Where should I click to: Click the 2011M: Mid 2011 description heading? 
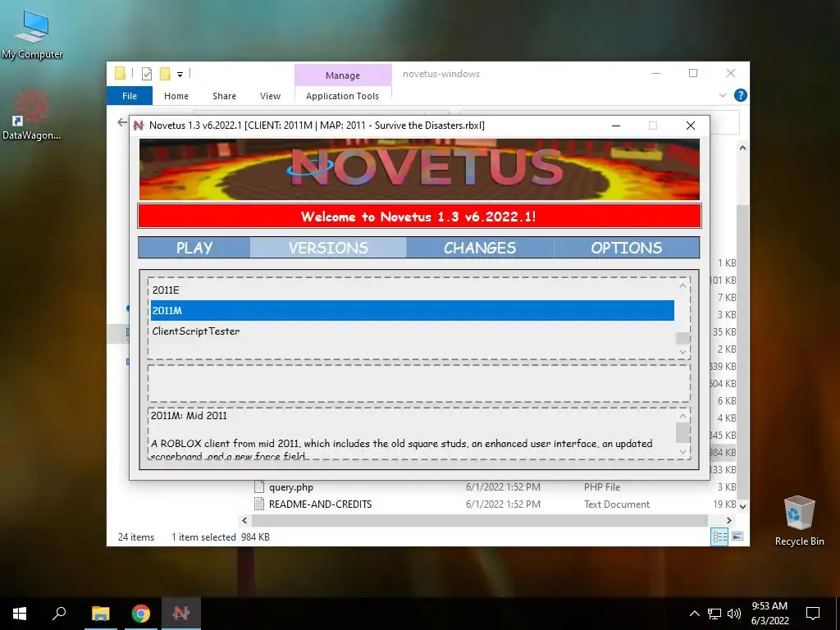click(189, 415)
